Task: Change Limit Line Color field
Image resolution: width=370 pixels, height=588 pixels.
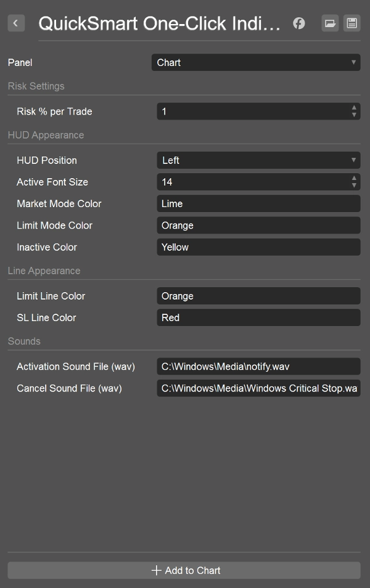Action: 258,296
